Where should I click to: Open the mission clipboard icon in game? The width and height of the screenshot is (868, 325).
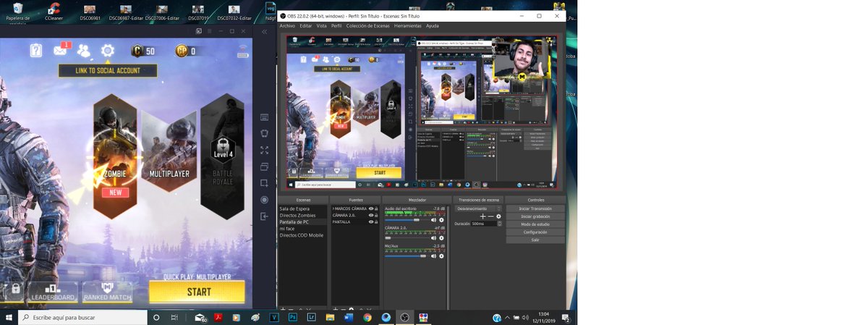36,51
